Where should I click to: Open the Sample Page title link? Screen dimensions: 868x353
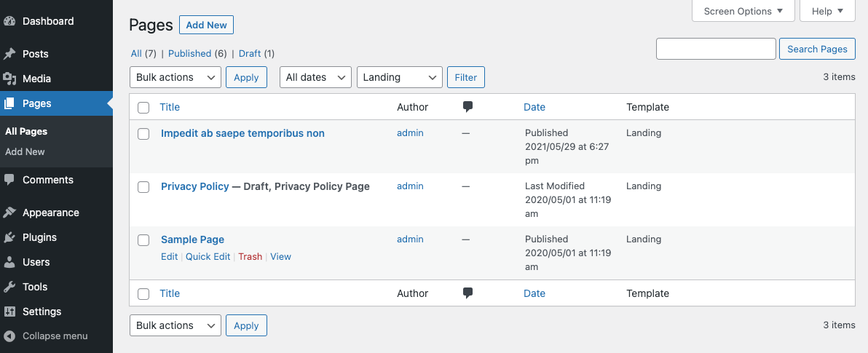[x=193, y=239]
